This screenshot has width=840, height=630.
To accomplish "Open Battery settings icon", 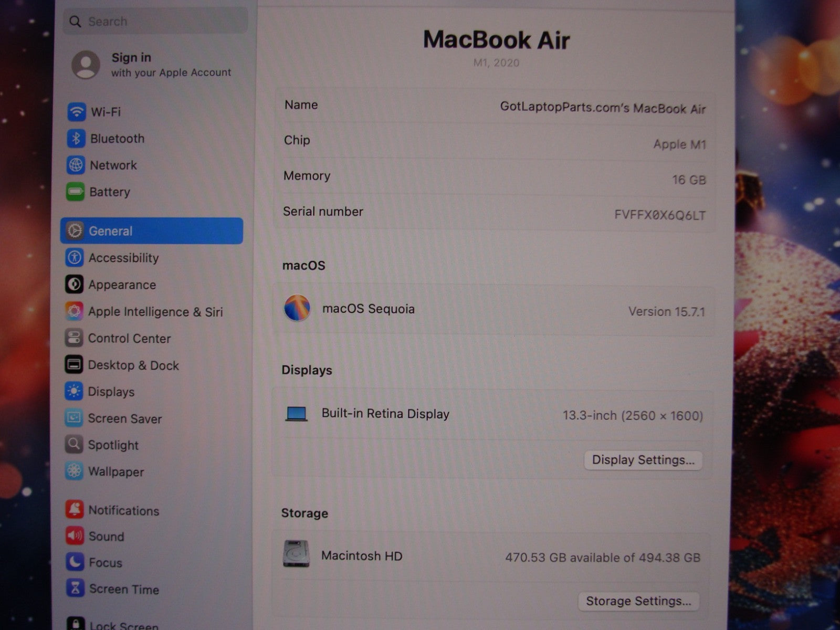I will click(75, 192).
